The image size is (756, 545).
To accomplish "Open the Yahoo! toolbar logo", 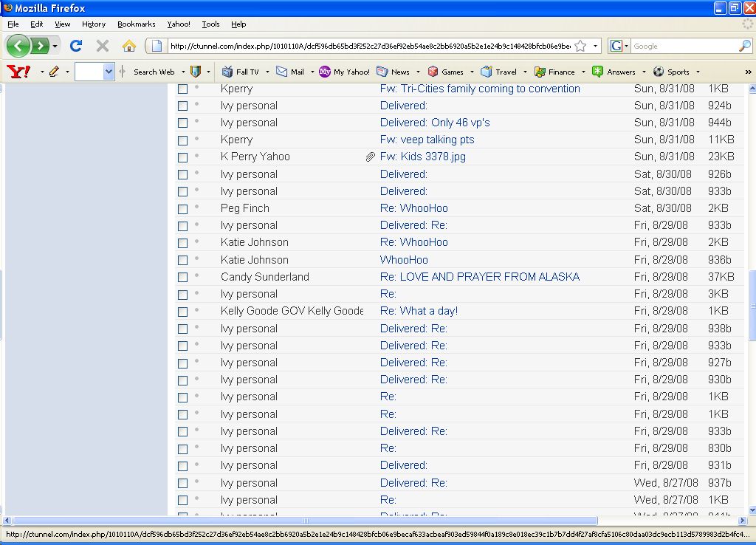I will point(18,72).
